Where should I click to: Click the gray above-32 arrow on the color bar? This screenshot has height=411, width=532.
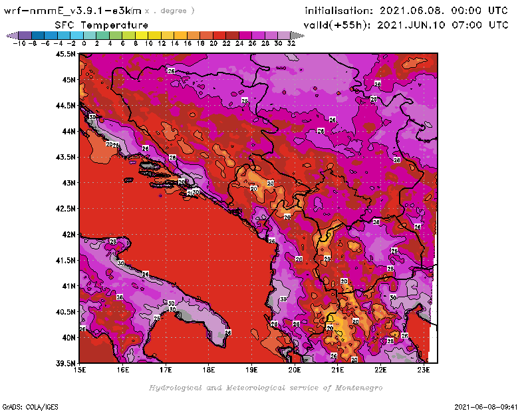pos(297,35)
